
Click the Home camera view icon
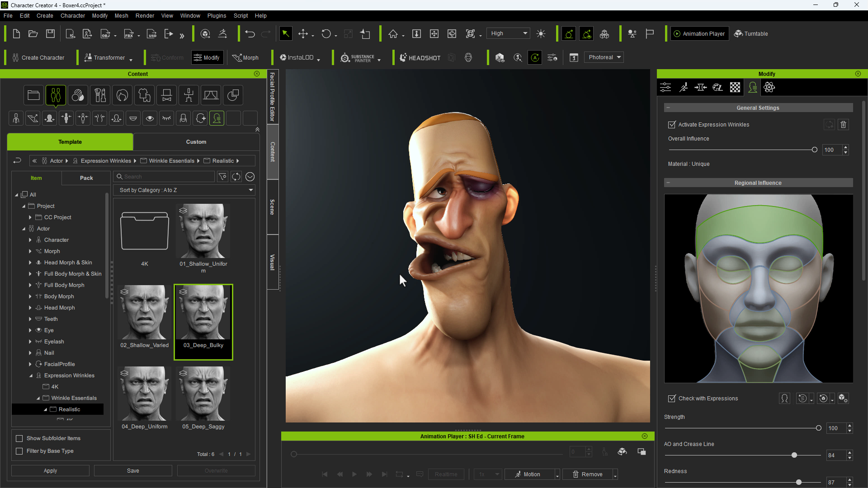393,34
